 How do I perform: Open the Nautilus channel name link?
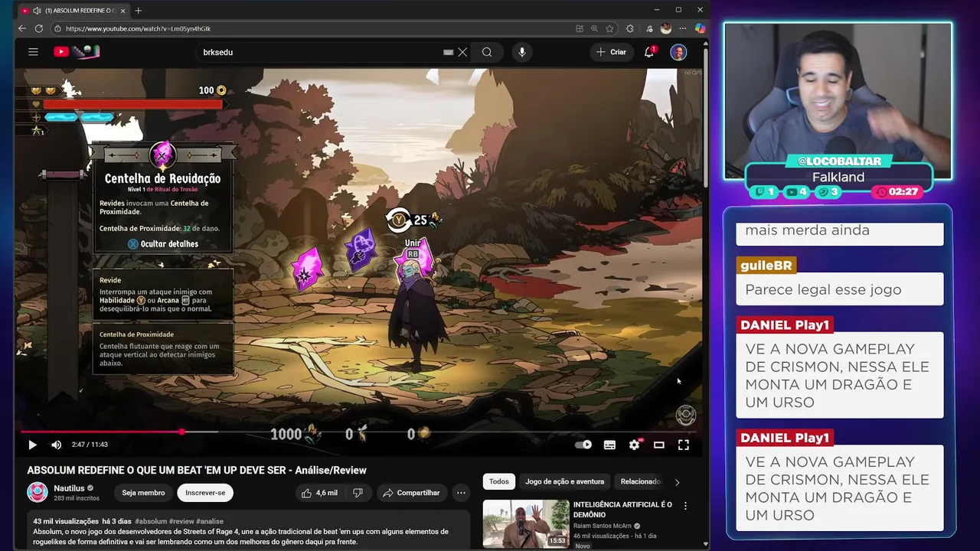click(68, 488)
